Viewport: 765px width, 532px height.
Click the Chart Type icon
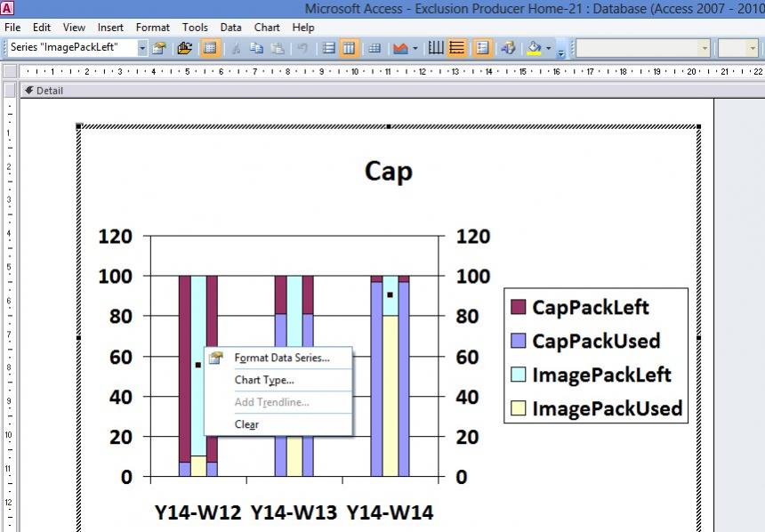click(x=400, y=48)
